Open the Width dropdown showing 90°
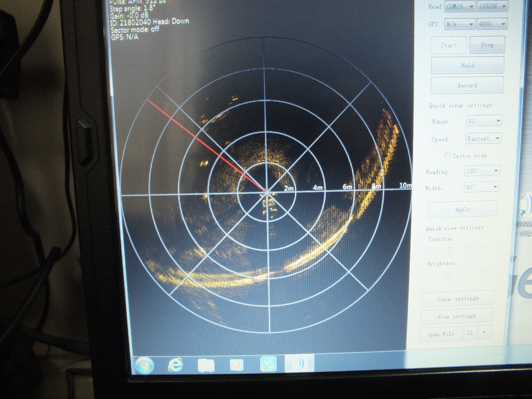Image resolution: width=532 pixels, height=399 pixels. coord(482,187)
